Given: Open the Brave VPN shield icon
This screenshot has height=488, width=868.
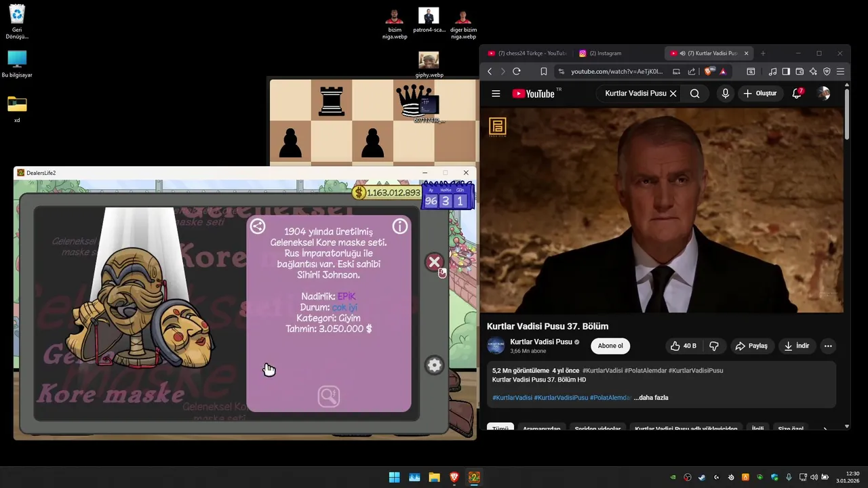Looking at the screenshot, I should point(827,71).
